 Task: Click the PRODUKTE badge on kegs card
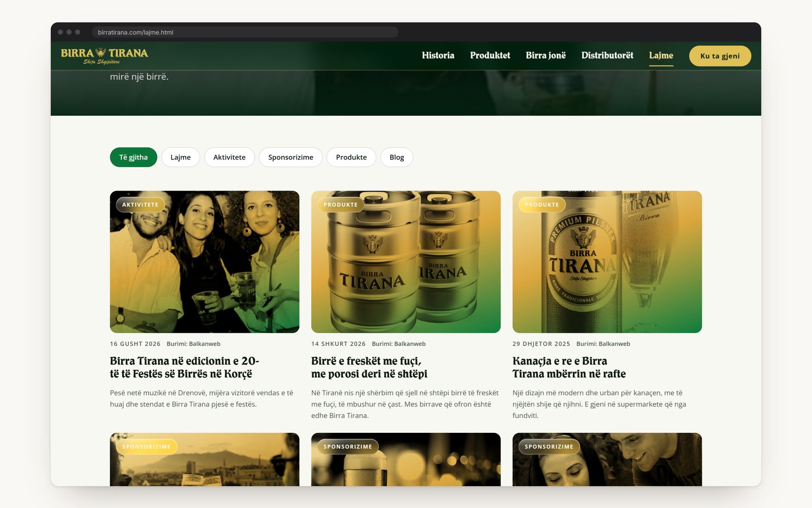(341, 205)
